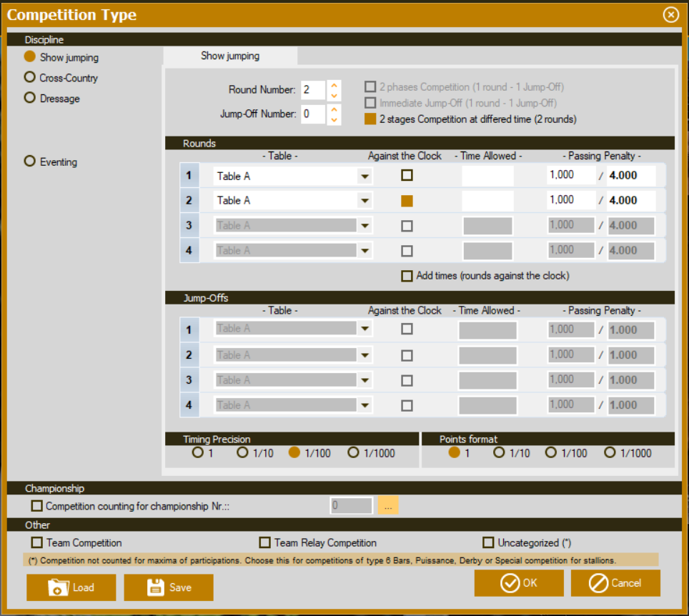Open the championship browse ellipsis button
Screen dimensions: 689x616
(388, 505)
